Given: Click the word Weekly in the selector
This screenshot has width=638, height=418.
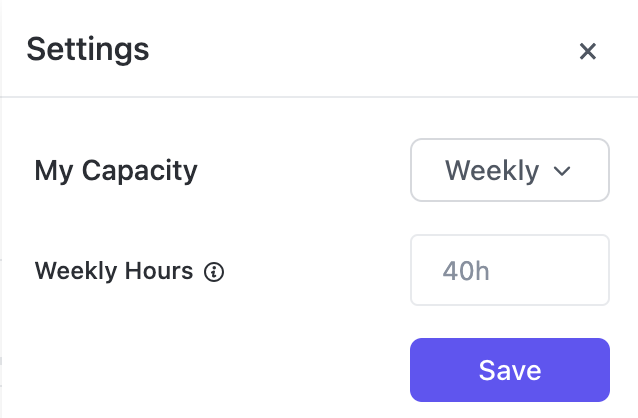Looking at the screenshot, I should (x=492, y=170).
